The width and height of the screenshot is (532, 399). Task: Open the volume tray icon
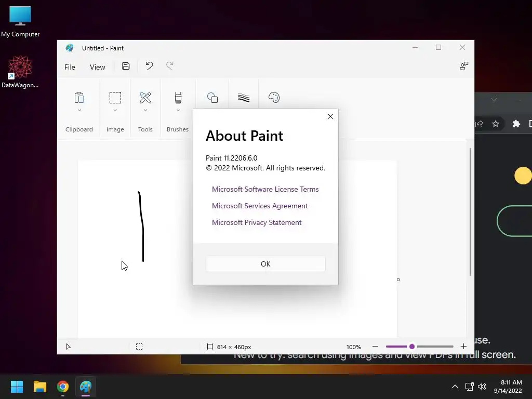[482, 387]
